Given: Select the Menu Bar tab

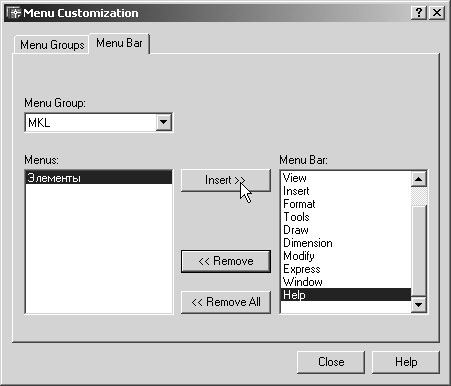Looking at the screenshot, I should (119, 43).
